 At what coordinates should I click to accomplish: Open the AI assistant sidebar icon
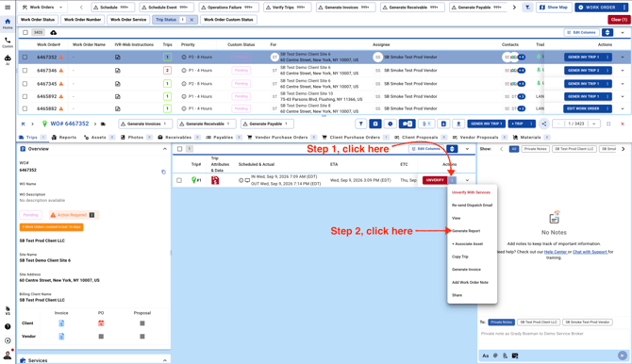click(8, 59)
